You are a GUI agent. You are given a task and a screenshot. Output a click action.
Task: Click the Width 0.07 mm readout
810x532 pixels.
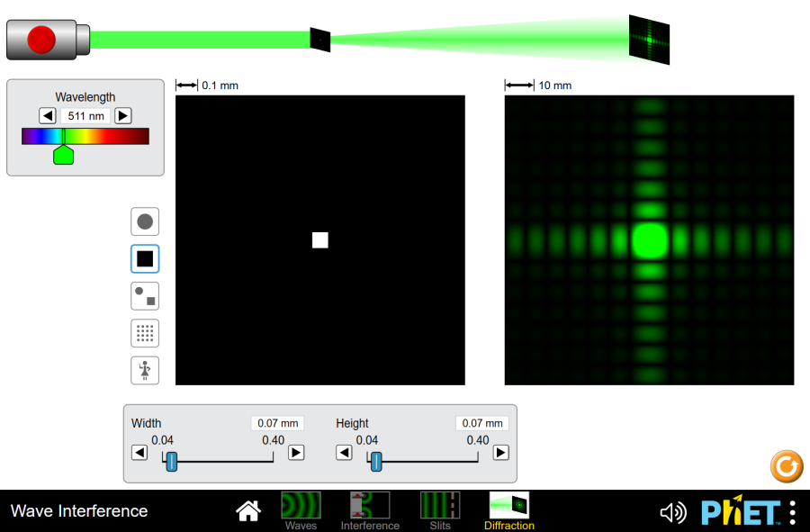(x=278, y=423)
